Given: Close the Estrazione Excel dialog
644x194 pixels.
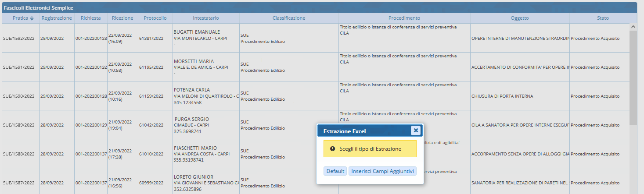Looking at the screenshot, I should pos(415,131).
